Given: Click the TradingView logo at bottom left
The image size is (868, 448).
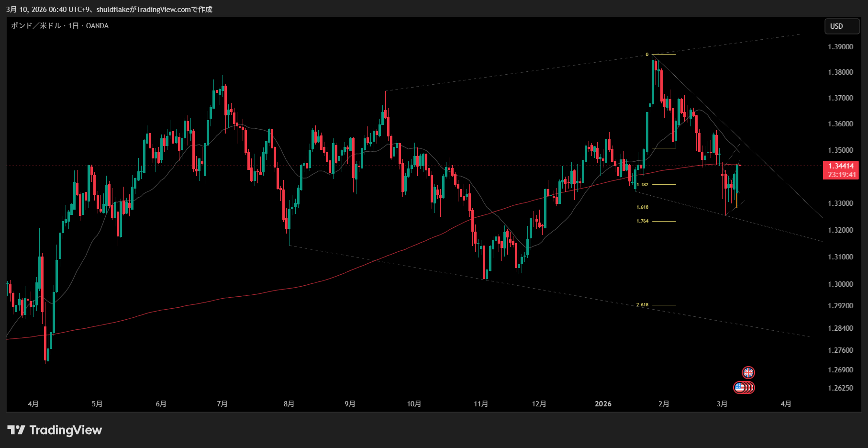Looking at the screenshot, I should (x=55, y=430).
